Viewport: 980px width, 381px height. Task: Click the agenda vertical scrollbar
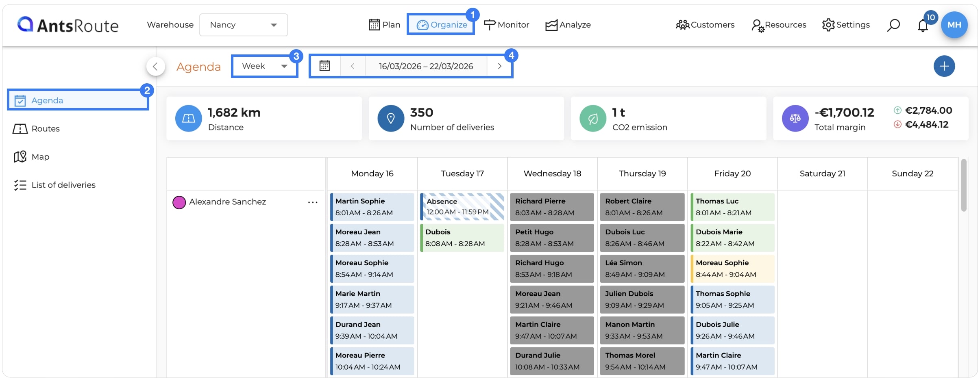coord(964,186)
